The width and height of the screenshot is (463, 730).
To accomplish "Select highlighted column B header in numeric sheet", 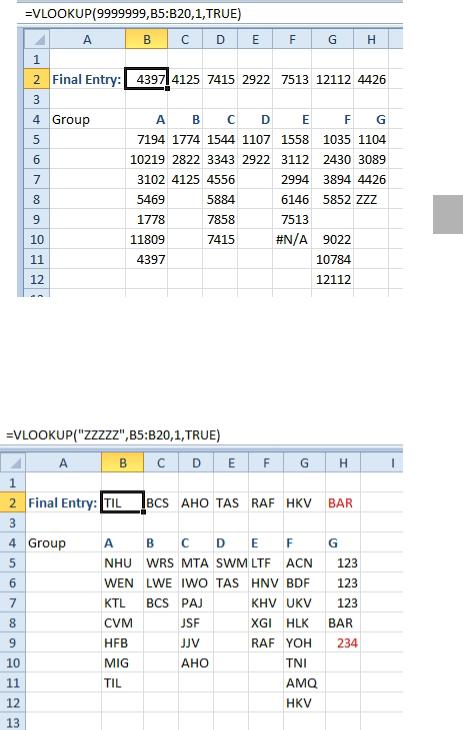I will [x=146, y=40].
